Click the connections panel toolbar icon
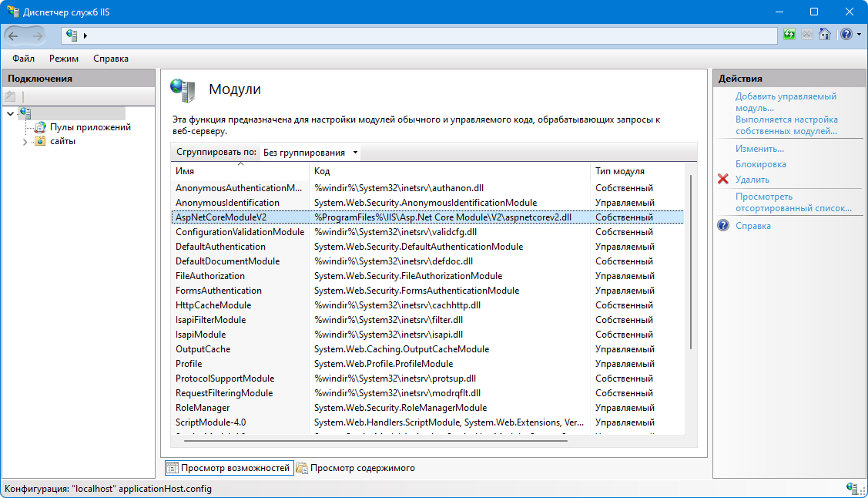The height and width of the screenshot is (498, 868). click(x=11, y=96)
